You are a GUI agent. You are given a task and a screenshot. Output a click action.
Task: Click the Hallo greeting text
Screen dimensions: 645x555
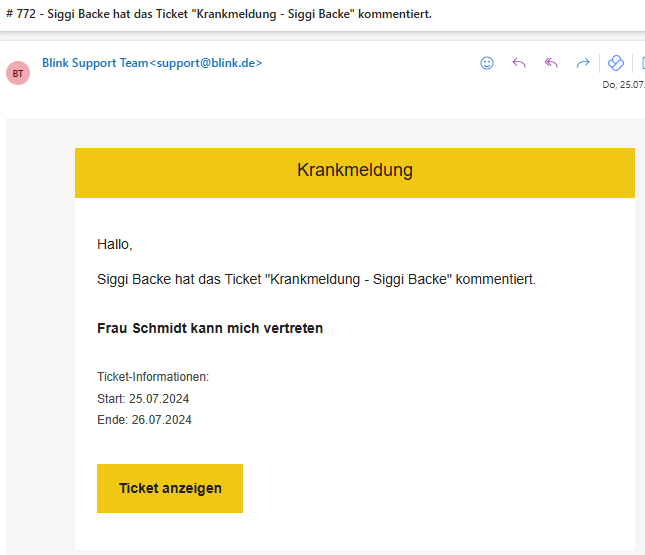pyautogui.click(x=114, y=244)
